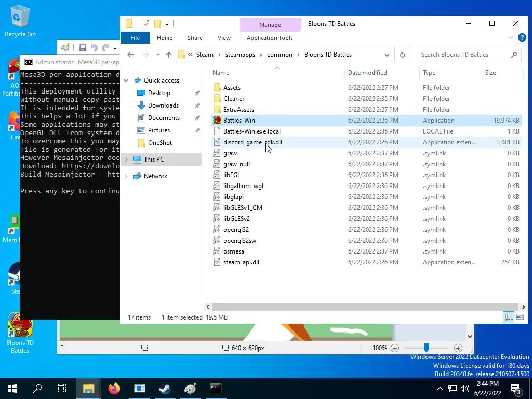The width and height of the screenshot is (532, 399).
Task: Expand the Explorer ribbon chevron
Action: (x=511, y=37)
